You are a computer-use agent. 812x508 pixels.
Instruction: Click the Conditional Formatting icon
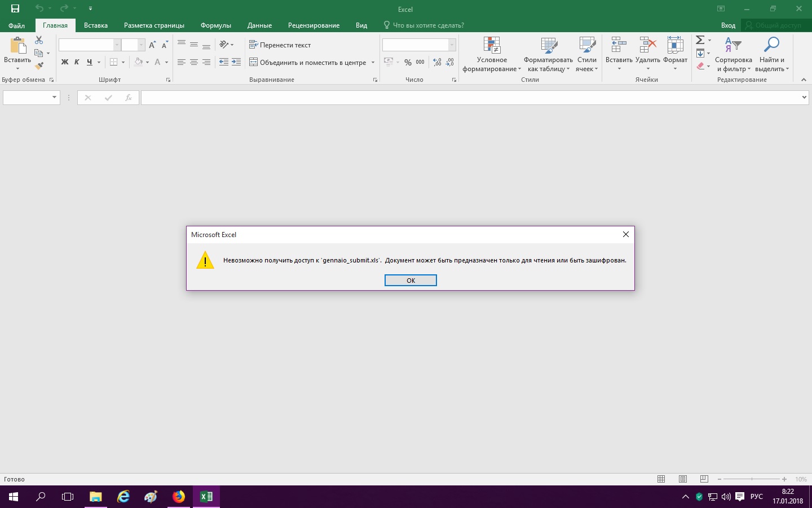coord(492,46)
